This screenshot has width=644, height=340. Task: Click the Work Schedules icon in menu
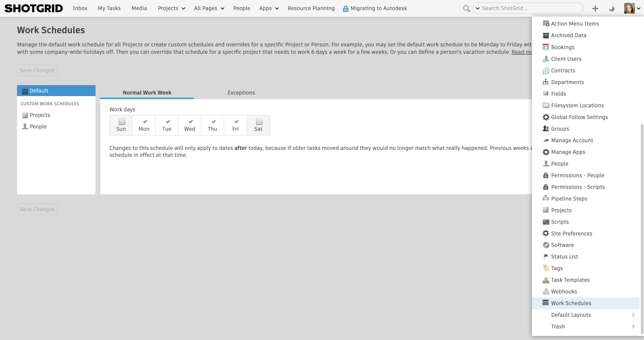click(x=546, y=303)
